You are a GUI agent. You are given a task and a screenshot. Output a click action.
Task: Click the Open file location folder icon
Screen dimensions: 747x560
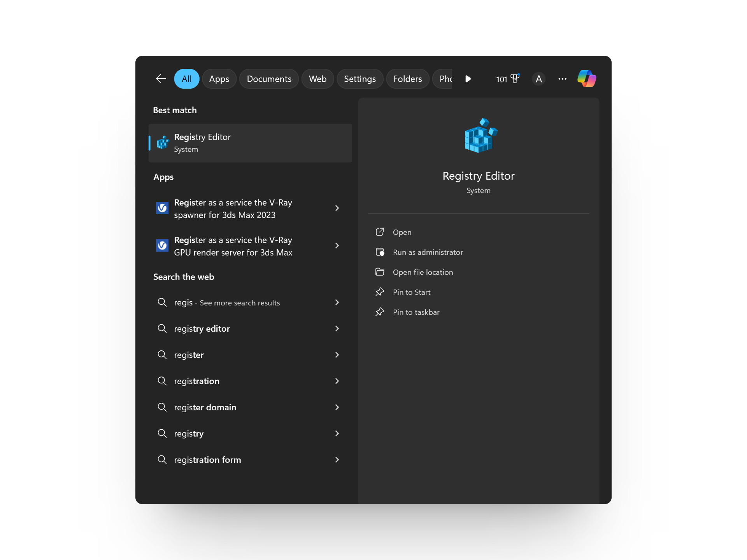pos(380,272)
